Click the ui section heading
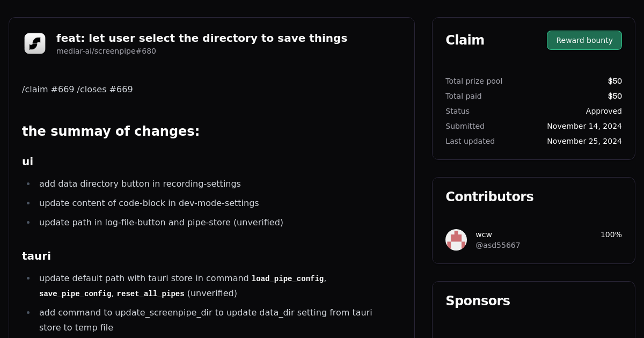 28,161
